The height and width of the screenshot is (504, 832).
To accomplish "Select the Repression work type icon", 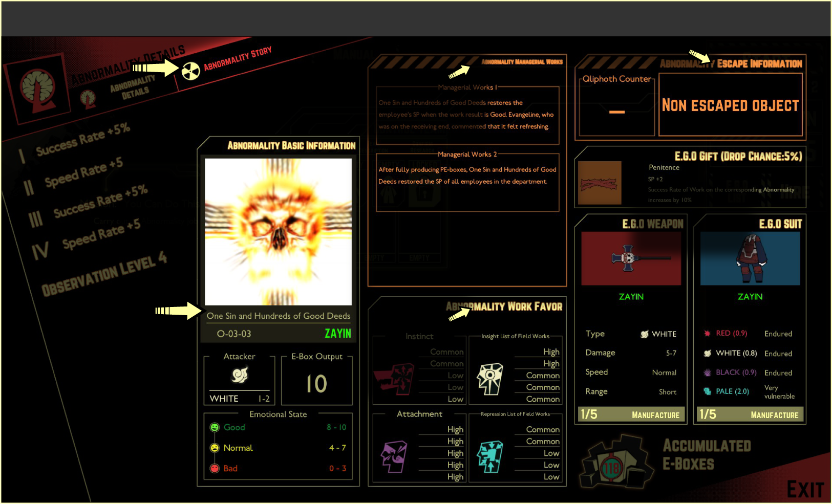I will [490, 457].
